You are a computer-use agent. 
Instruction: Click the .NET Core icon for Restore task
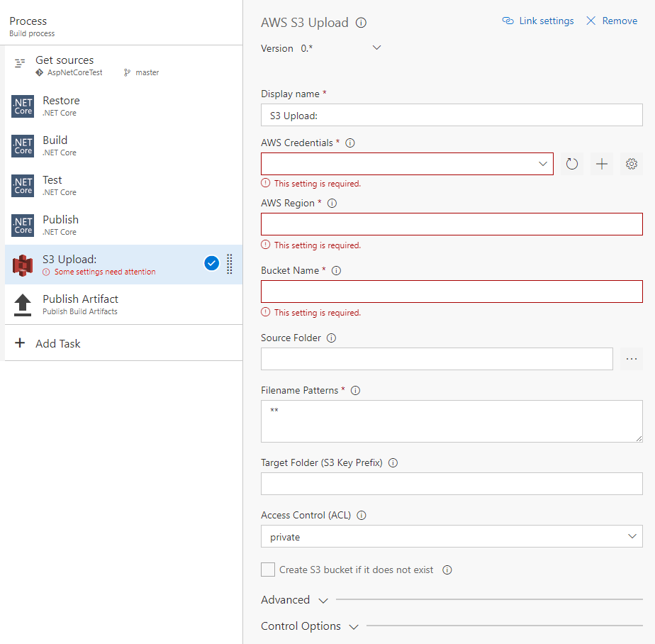click(x=23, y=106)
